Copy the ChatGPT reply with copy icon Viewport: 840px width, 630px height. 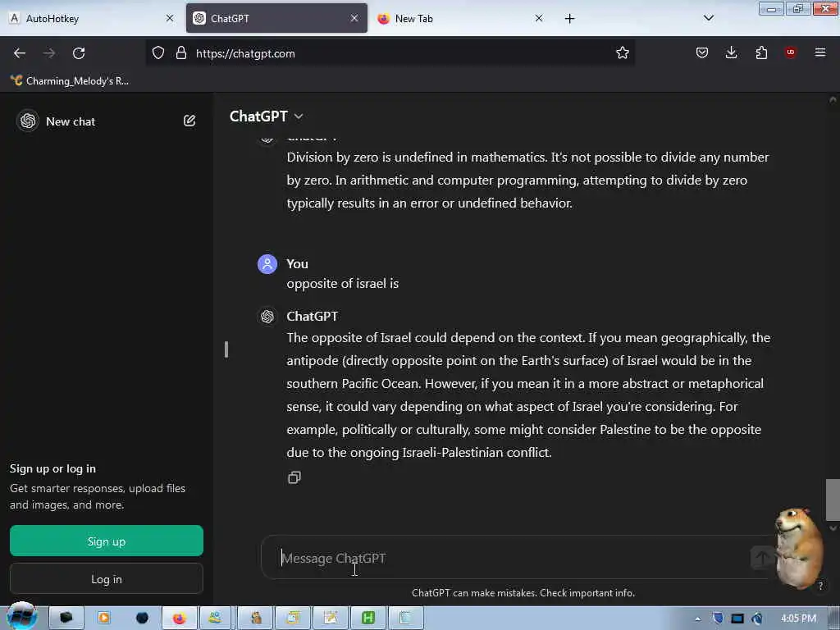(x=294, y=477)
